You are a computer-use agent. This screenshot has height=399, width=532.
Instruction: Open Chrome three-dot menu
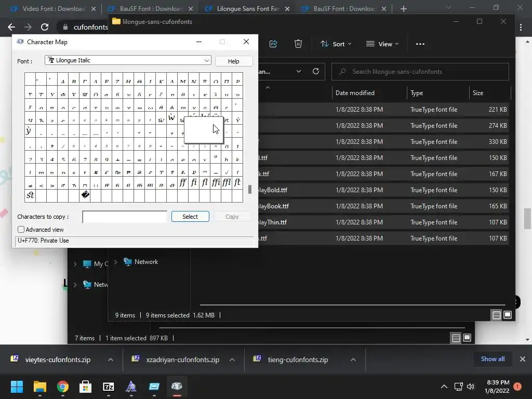(x=521, y=27)
